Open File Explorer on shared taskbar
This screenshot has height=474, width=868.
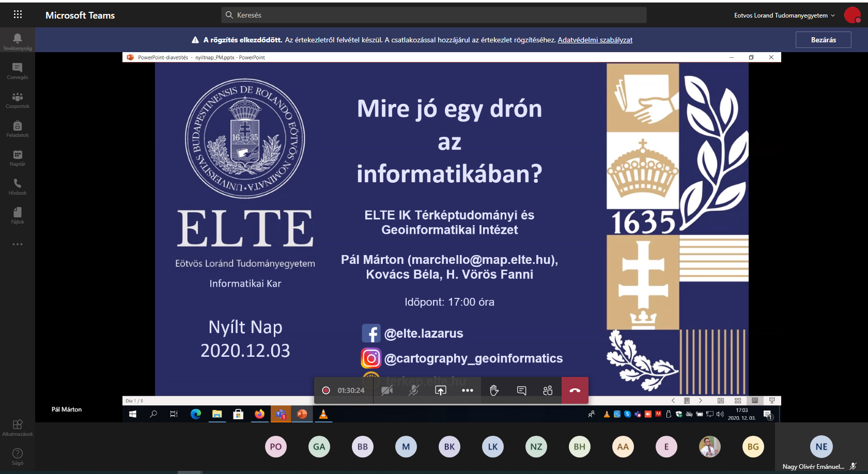coord(217,414)
